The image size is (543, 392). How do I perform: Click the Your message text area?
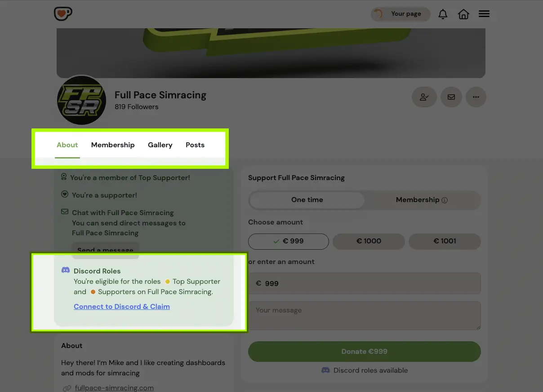(365, 316)
